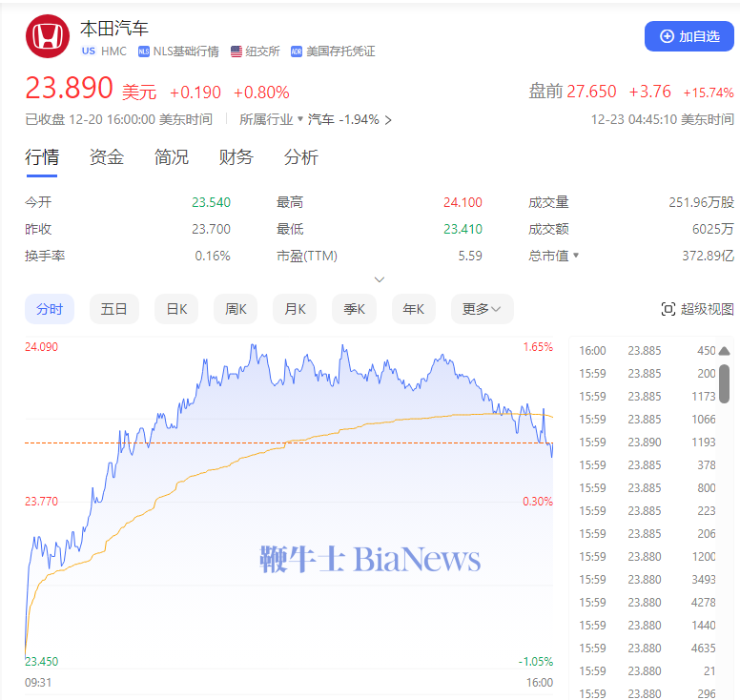Switch to the 简况 tab

(172, 157)
